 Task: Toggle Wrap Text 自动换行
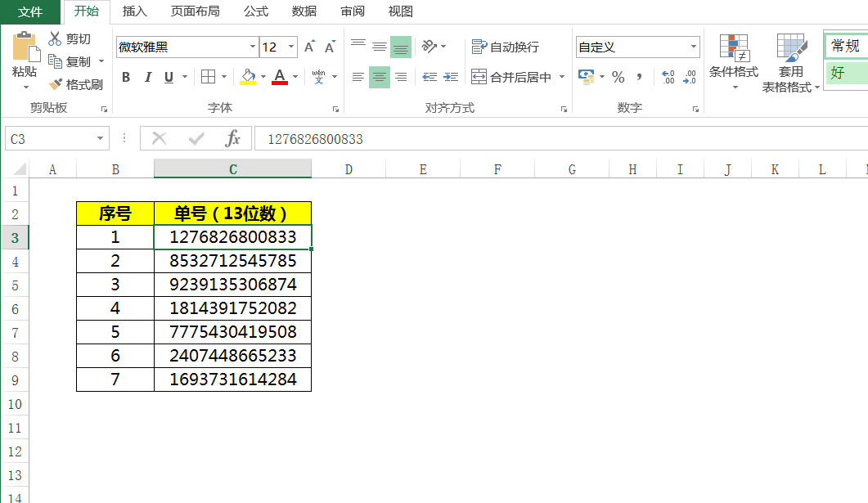coord(506,47)
